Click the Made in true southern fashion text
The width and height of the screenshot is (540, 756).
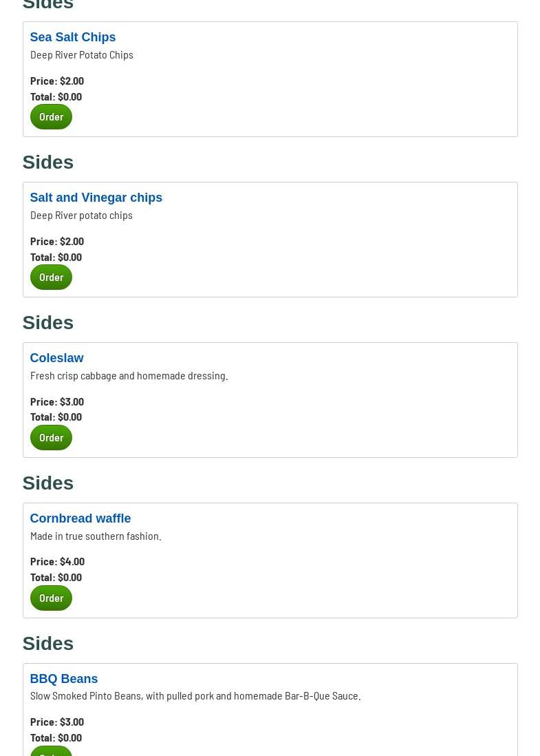pos(96,536)
